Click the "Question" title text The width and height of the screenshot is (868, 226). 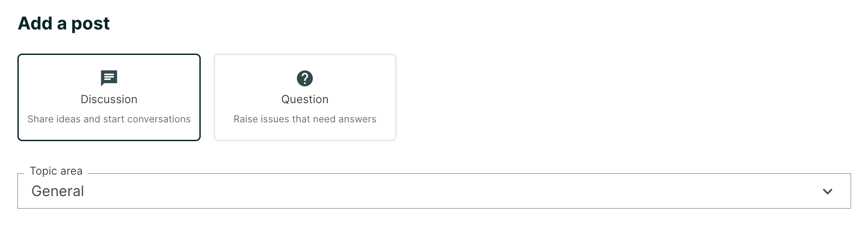(305, 99)
